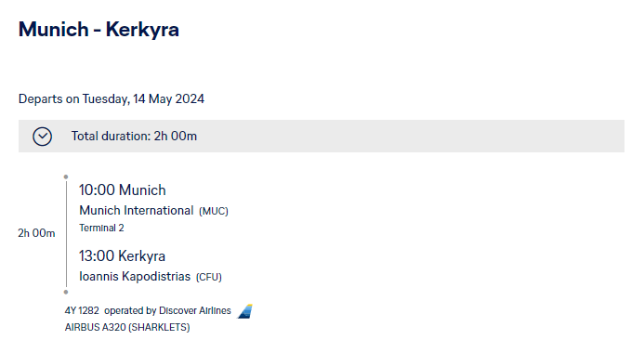Click the Departs on Tuesday, 14 May 2024 text
Viewport: 644px width, 340px height.
tap(112, 99)
